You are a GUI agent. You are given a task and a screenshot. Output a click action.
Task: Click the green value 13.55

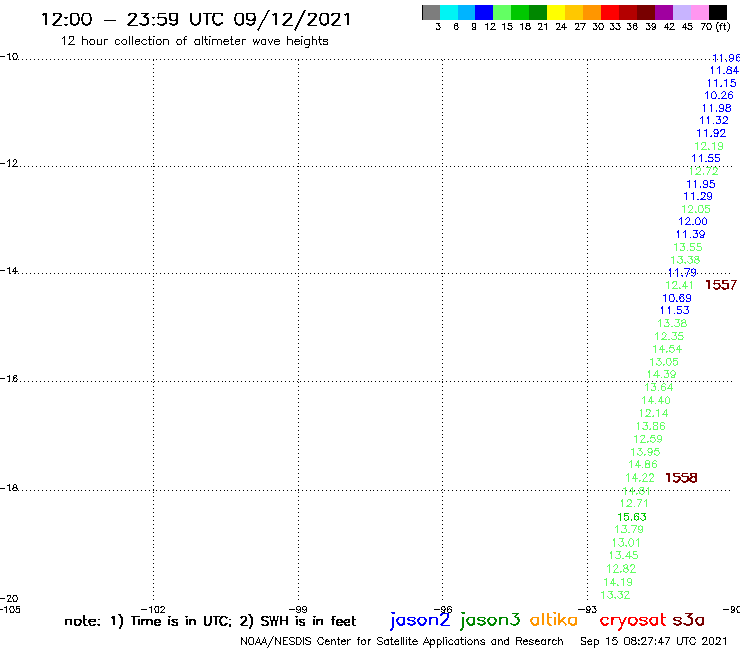pos(688,247)
